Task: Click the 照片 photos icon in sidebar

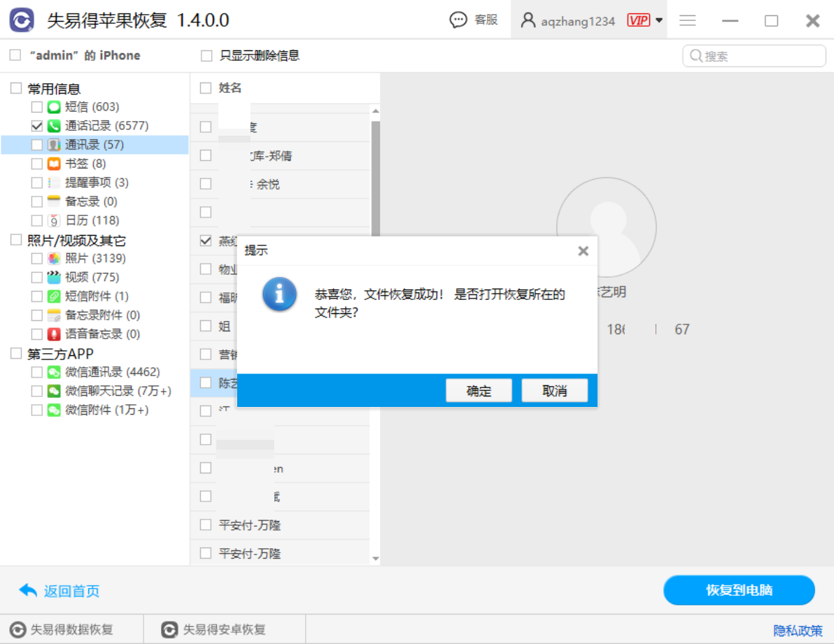Action: tap(52, 257)
